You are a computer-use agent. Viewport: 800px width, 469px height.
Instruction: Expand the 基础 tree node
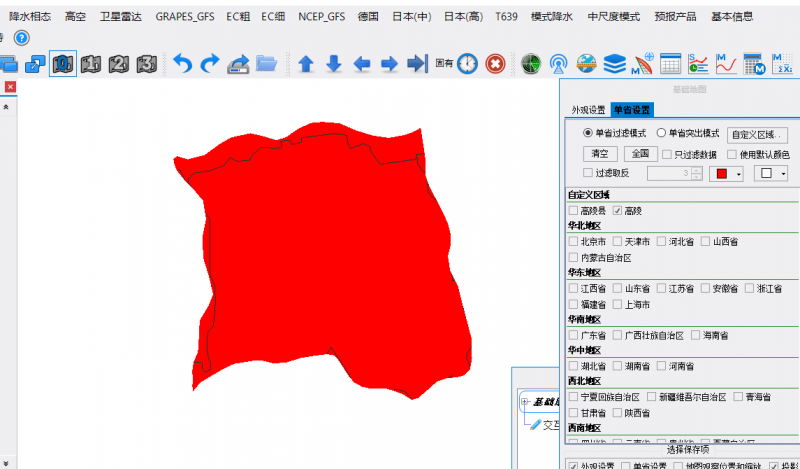pyautogui.click(x=523, y=402)
